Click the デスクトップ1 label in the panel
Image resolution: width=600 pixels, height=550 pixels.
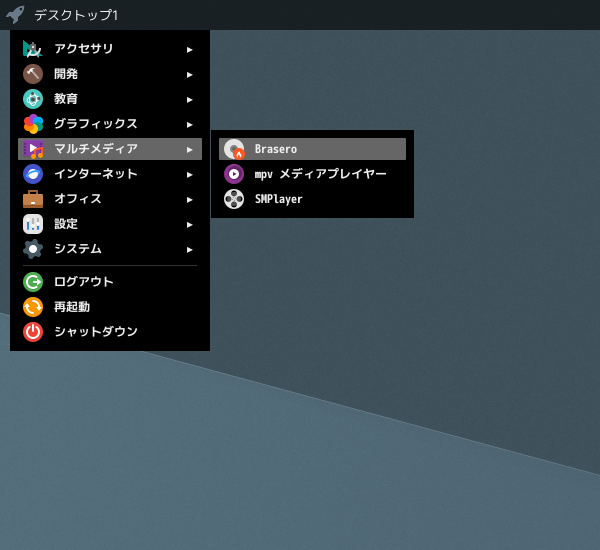point(76,15)
